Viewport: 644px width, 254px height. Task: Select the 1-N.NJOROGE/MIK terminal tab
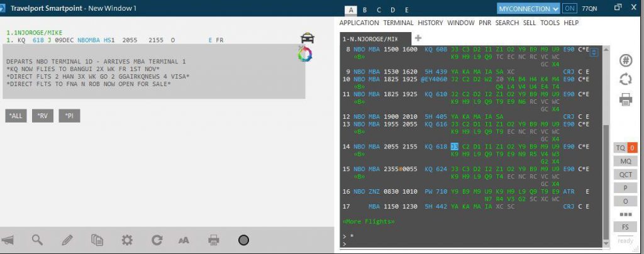(x=375, y=38)
